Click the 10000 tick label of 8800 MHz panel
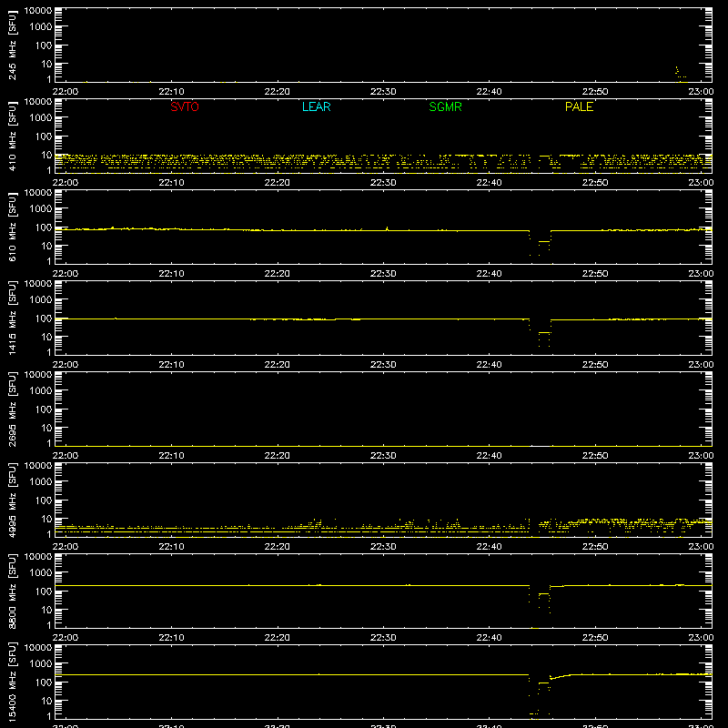This screenshot has height=728, width=728. (x=38, y=557)
